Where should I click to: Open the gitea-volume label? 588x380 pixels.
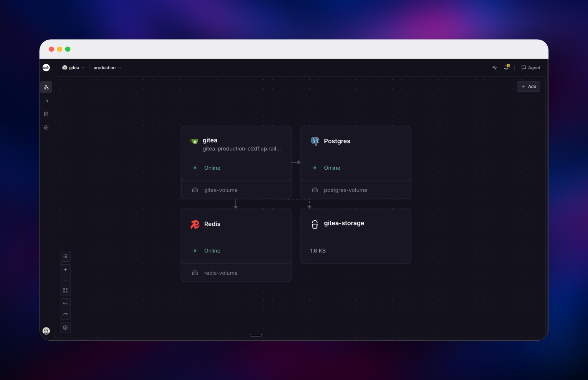[221, 190]
